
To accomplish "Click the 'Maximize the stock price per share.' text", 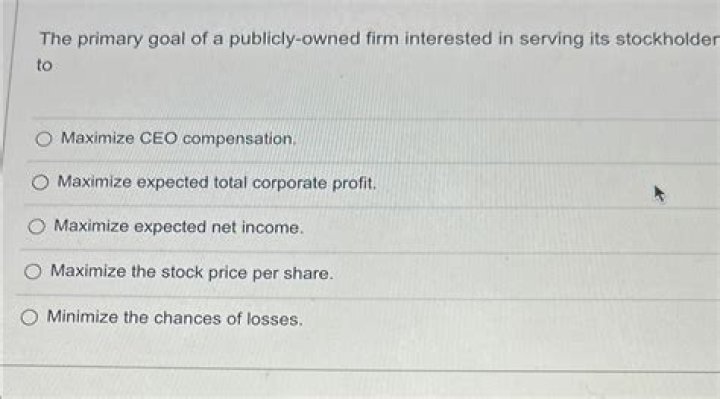I will (191, 272).
